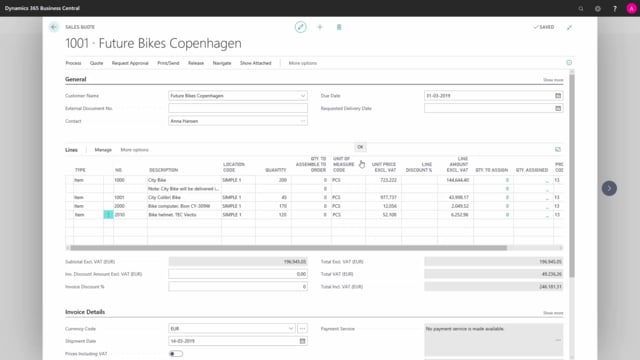This screenshot has width=640, height=360.
Task: Select the City Bike description cell
Action: 184,180
